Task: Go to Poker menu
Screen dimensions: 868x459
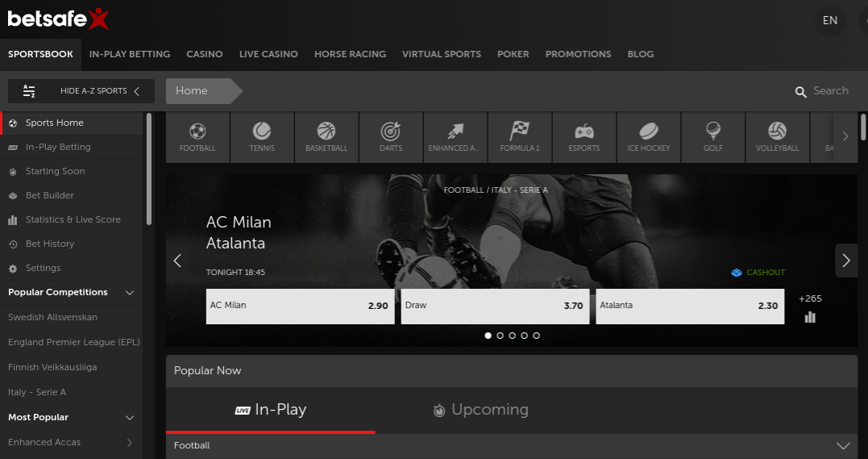Action: [x=513, y=54]
